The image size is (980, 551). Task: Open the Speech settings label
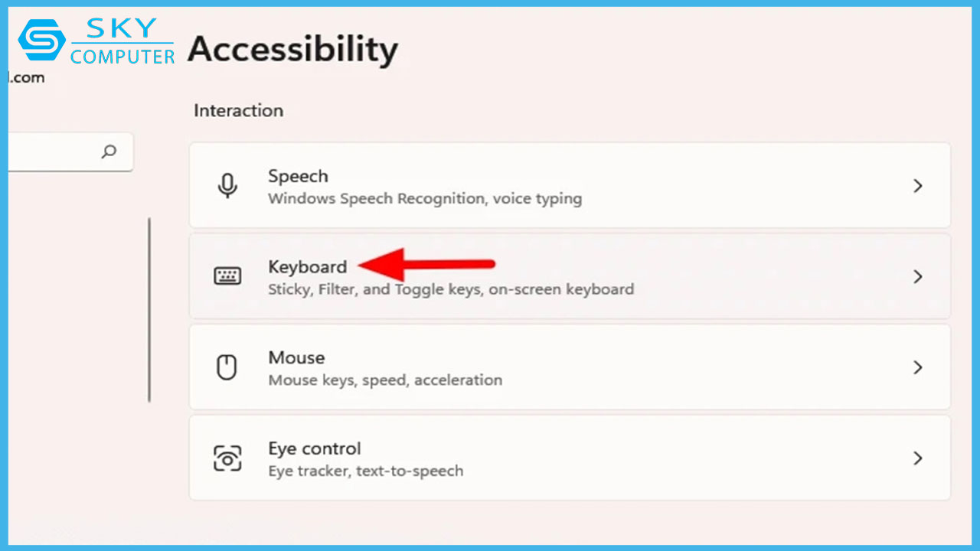click(x=298, y=176)
